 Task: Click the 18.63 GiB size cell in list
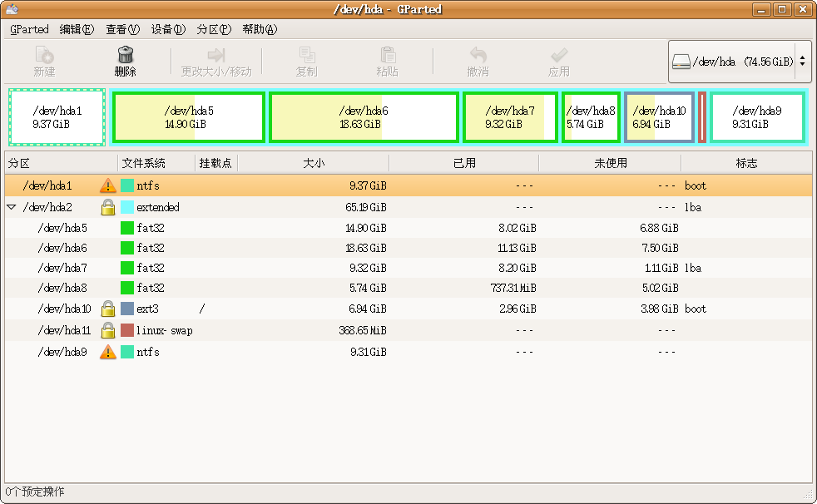366,248
